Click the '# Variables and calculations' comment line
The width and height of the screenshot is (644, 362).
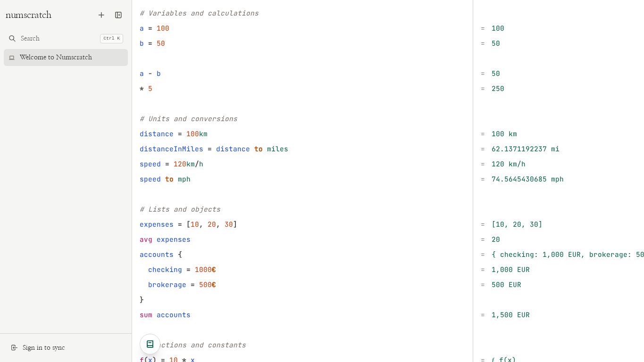(x=199, y=13)
